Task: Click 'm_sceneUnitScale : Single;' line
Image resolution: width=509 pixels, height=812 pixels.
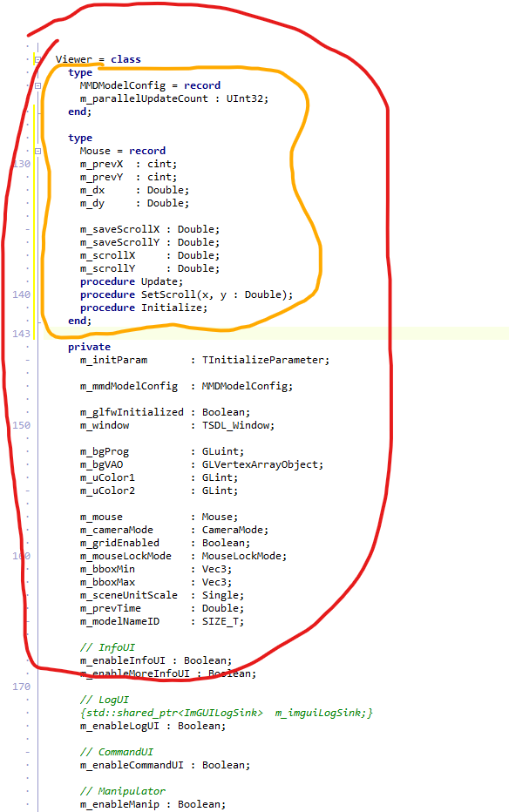Action: pyautogui.click(x=162, y=595)
